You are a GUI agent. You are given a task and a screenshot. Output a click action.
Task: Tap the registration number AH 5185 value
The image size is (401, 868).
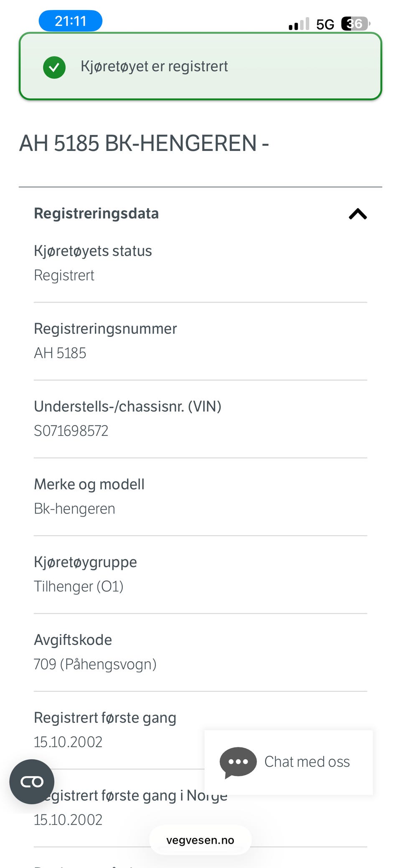(x=60, y=353)
